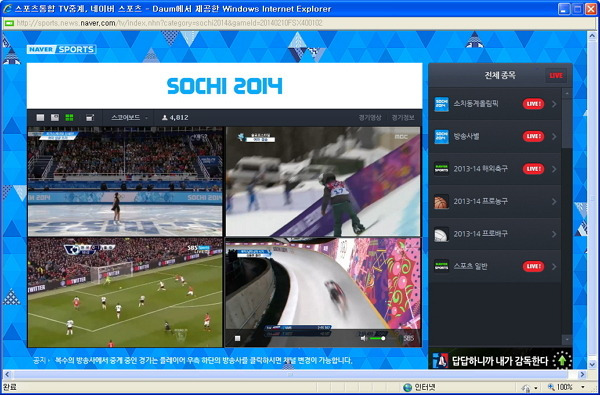Click the Sochi icon beside 소치동계올림픽
Screen dimensions: 600x395
(441, 104)
